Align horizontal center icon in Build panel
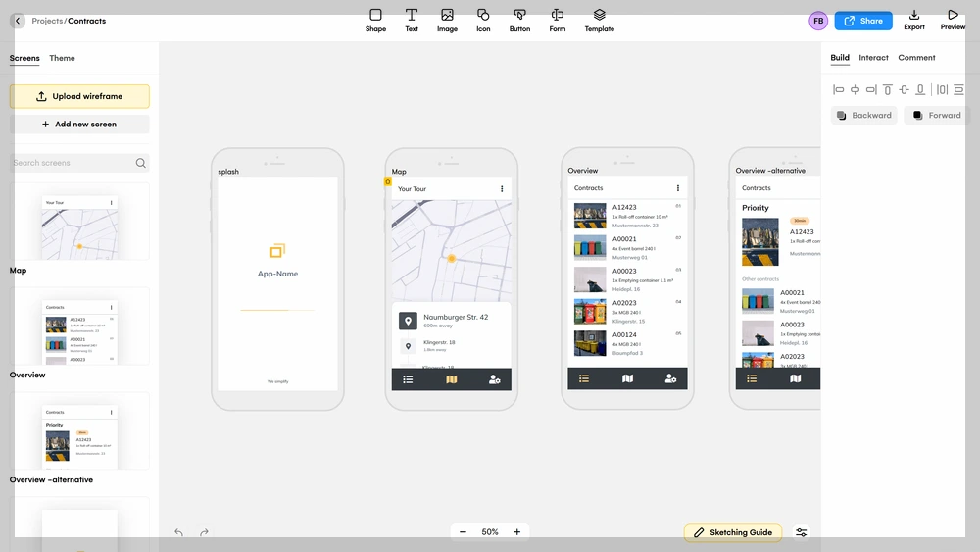Viewport: 980px width, 552px height. 855,89
